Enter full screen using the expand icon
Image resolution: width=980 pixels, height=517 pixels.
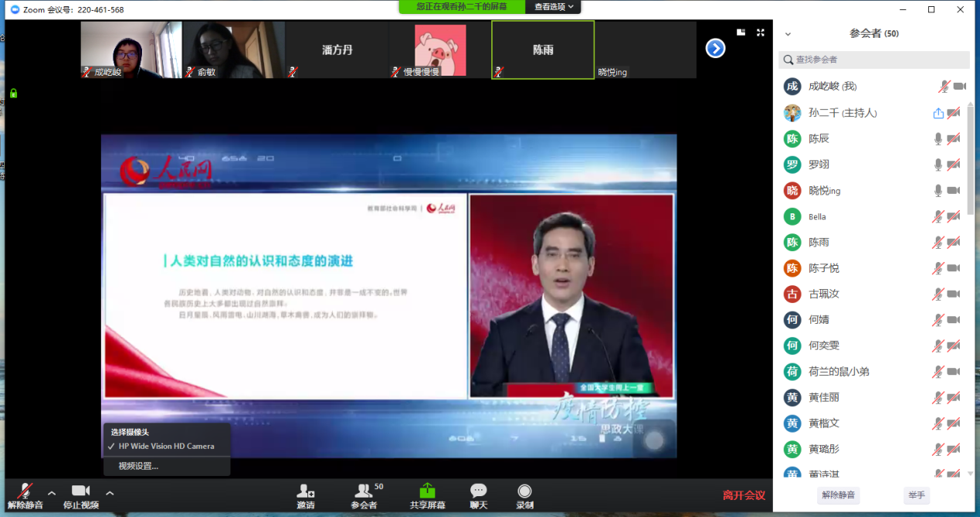coord(760,32)
